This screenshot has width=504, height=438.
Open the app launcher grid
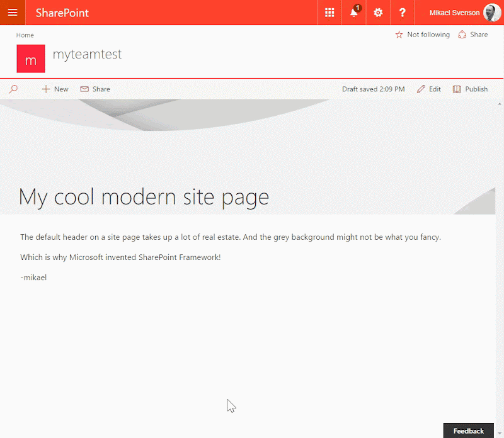[329, 13]
